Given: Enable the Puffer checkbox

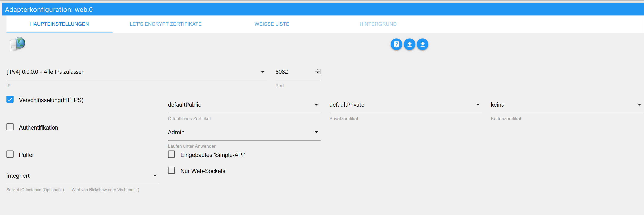Looking at the screenshot, I should point(10,154).
